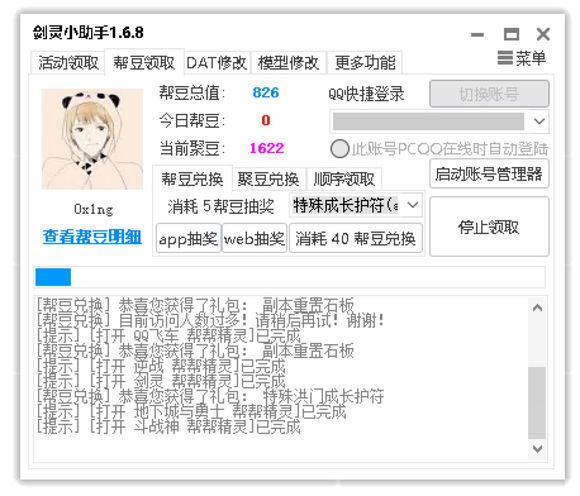
Task: Close the 剑灵小助手 window
Action: point(543,34)
